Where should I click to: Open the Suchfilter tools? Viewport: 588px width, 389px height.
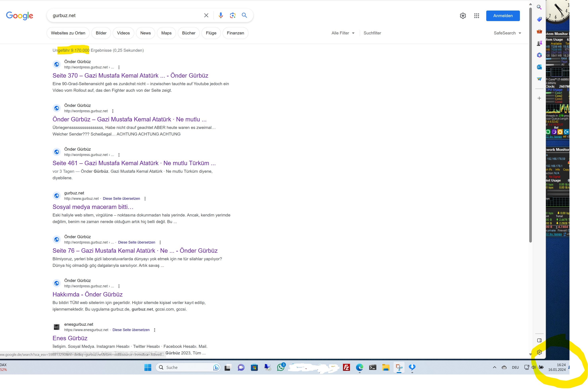pos(372,33)
